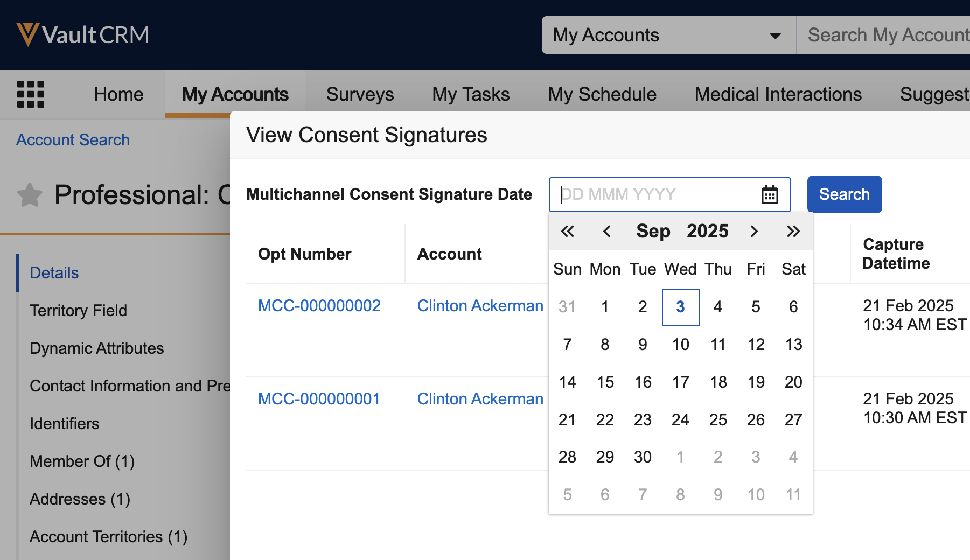
Task: Go to previous year in calendar
Action: click(568, 232)
